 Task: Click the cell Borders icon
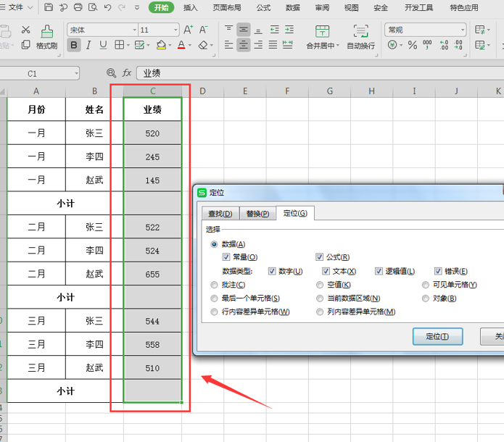click(119, 45)
